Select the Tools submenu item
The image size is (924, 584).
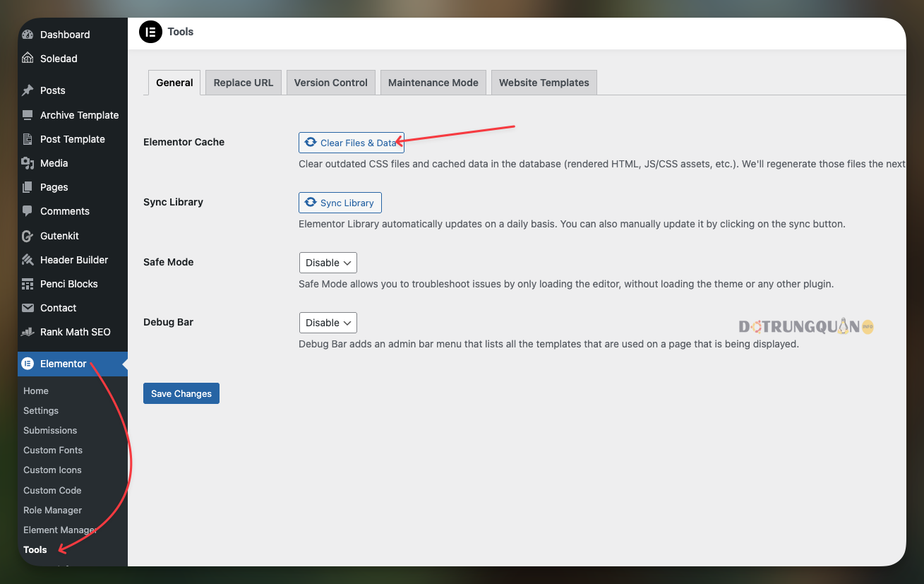[35, 549]
